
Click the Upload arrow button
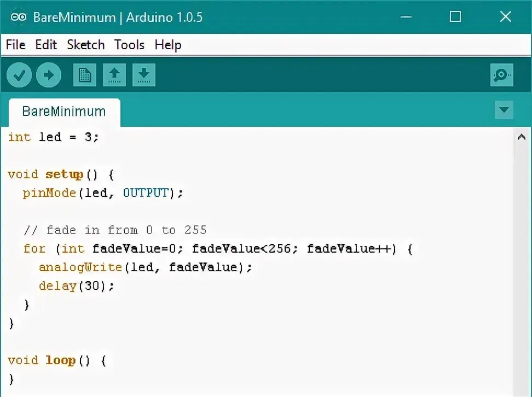(49, 75)
